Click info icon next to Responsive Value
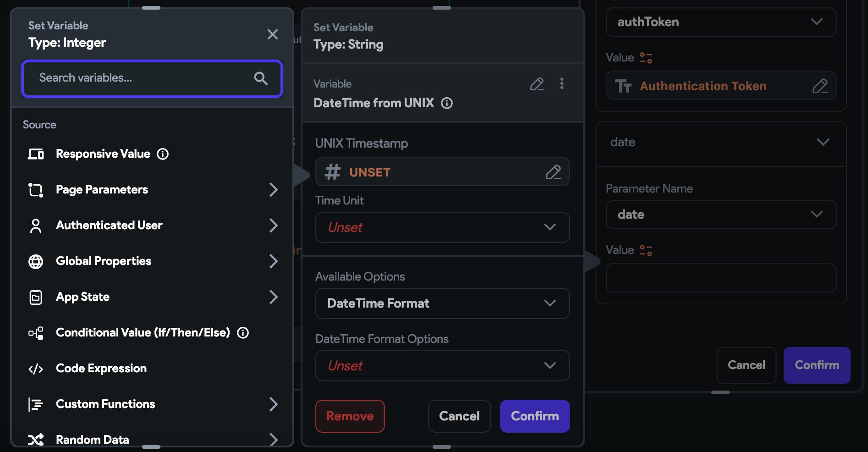Image resolution: width=868 pixels, height=452 pixels. [x=163, y=154]
